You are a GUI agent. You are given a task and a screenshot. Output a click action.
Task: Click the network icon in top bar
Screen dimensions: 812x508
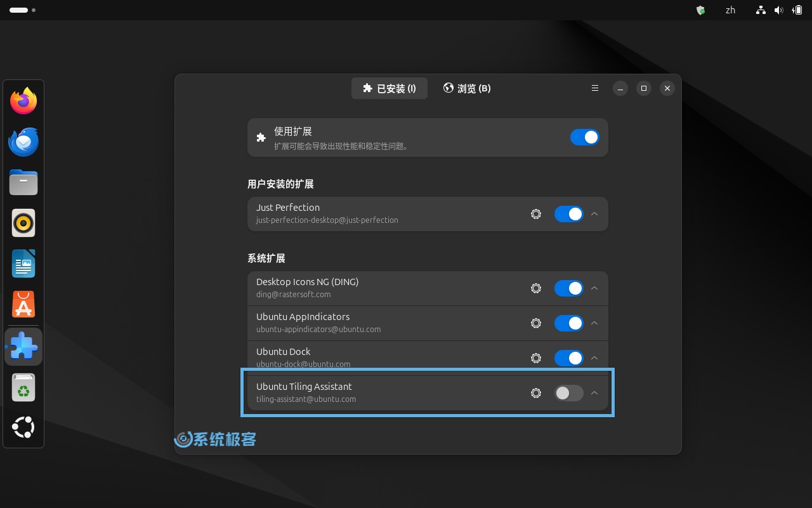tap(761, 10)
